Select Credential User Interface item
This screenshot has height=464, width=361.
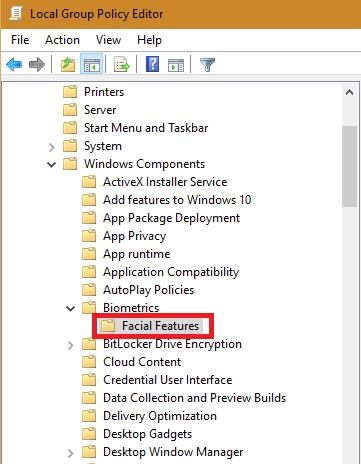(168, 380)
